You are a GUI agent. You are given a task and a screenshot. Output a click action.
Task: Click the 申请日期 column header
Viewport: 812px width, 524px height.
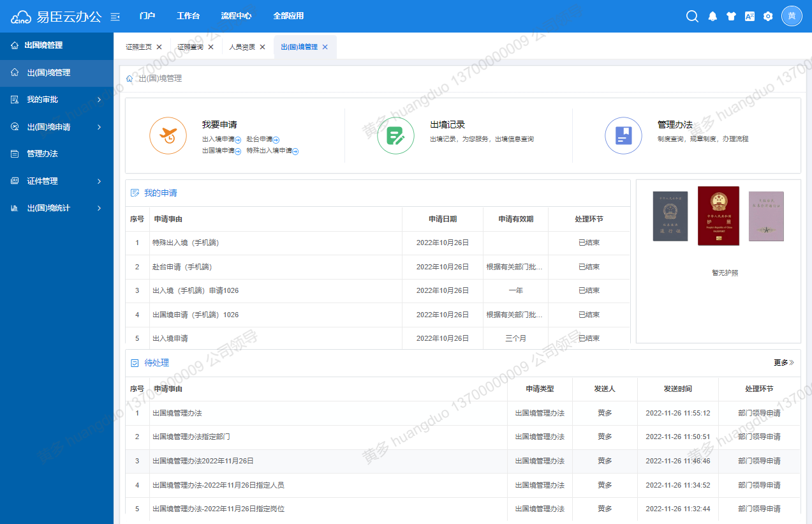[x=443, y=219]
